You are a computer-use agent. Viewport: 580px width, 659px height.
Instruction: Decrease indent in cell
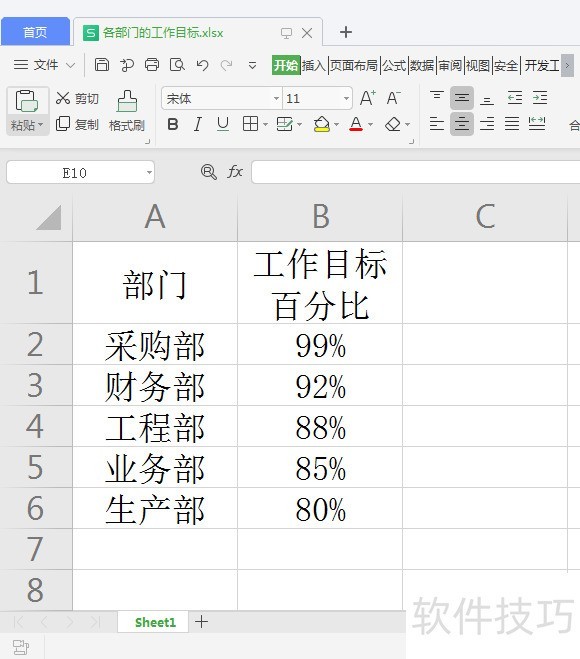click(514, 98)
